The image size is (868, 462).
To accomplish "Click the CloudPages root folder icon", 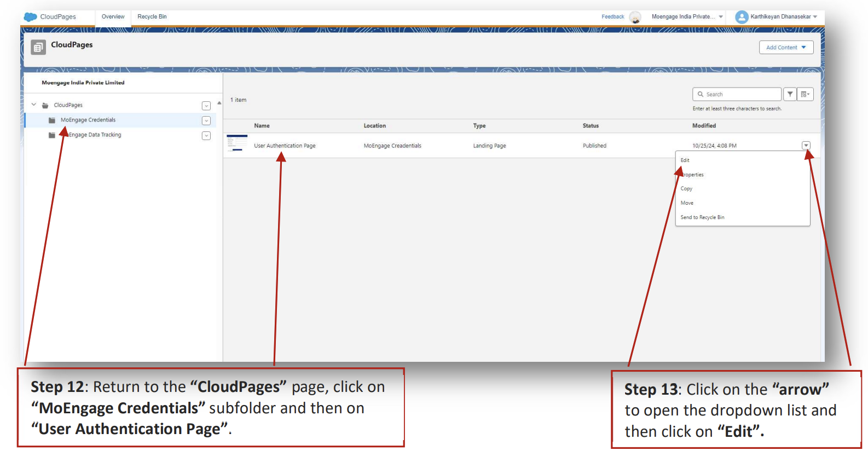I will click(x=45, y=105).
